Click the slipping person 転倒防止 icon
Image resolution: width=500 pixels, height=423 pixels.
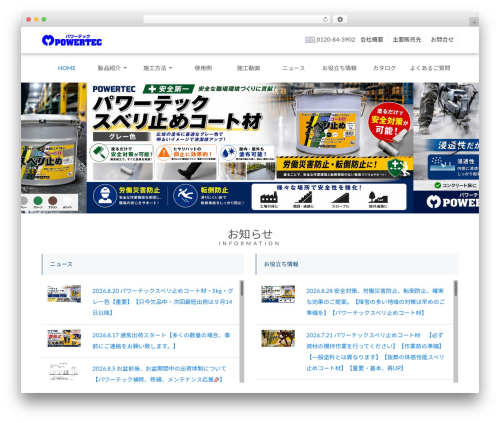(x=185, y=196)
